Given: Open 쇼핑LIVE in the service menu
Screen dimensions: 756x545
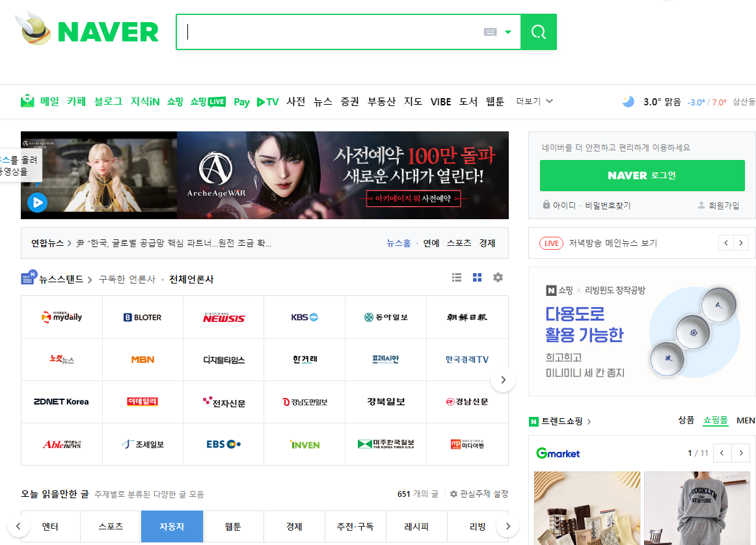Looking at the screenshot, I should click(x=208, y=101).
